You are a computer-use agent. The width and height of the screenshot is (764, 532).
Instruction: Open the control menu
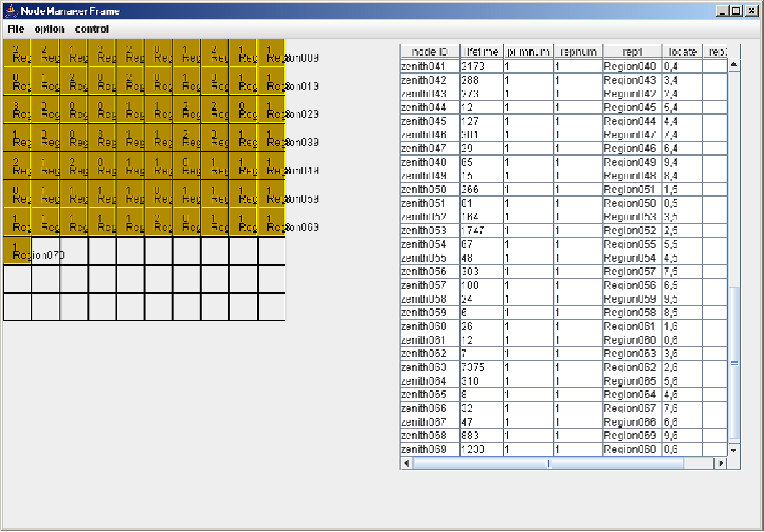(x=92, y=29)
